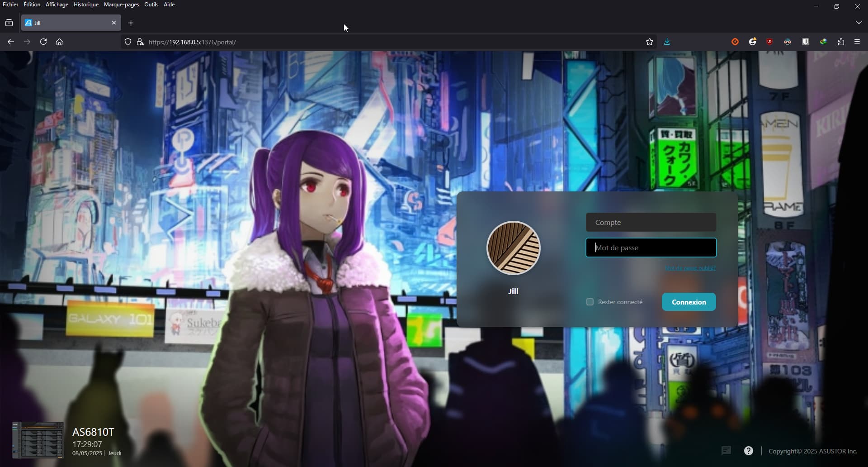This screenshot has height=467, width=868.
Task: Open the Firefox View recent browsing button
Action: 9,23
